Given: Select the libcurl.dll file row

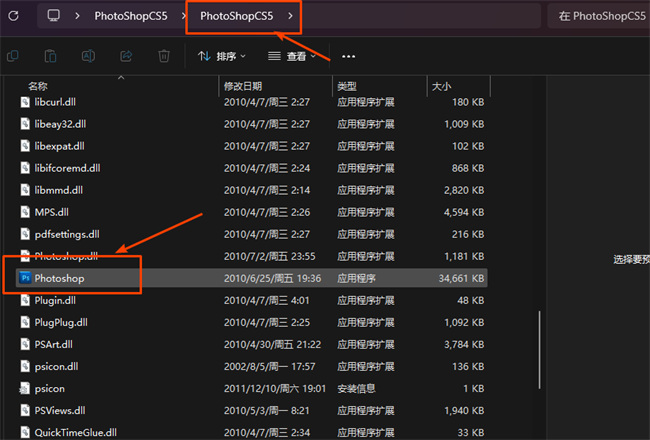Looking at the screenshot, I should (55, 101).
